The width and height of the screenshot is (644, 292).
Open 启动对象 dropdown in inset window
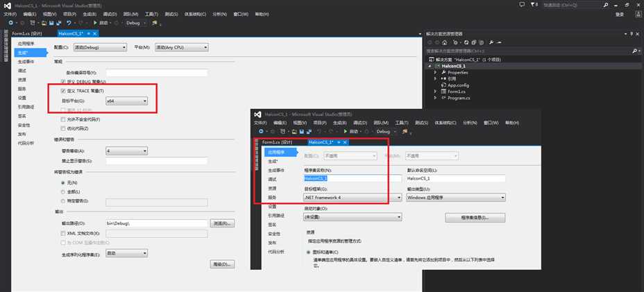(352, 217)
